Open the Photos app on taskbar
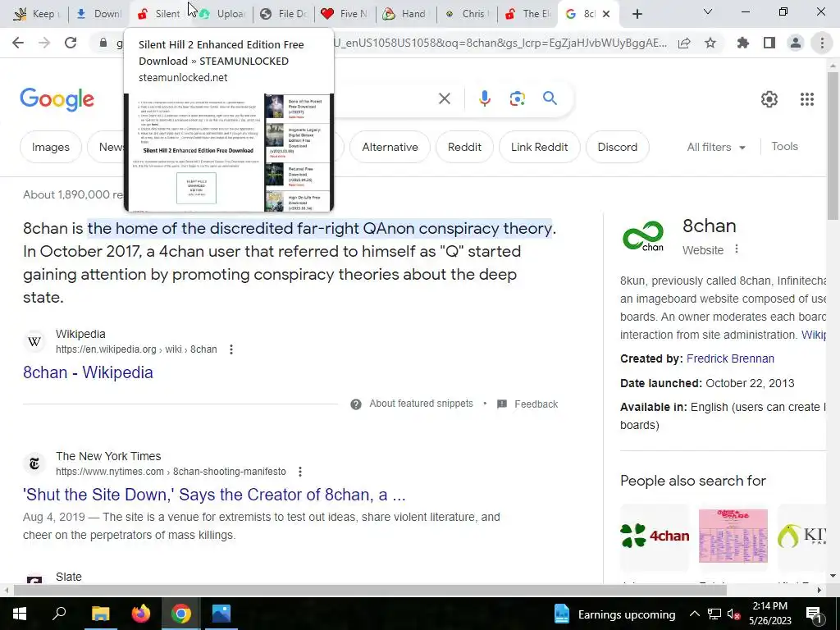The height and width of the screenshot is (630, 840). (x=221, y=614)
